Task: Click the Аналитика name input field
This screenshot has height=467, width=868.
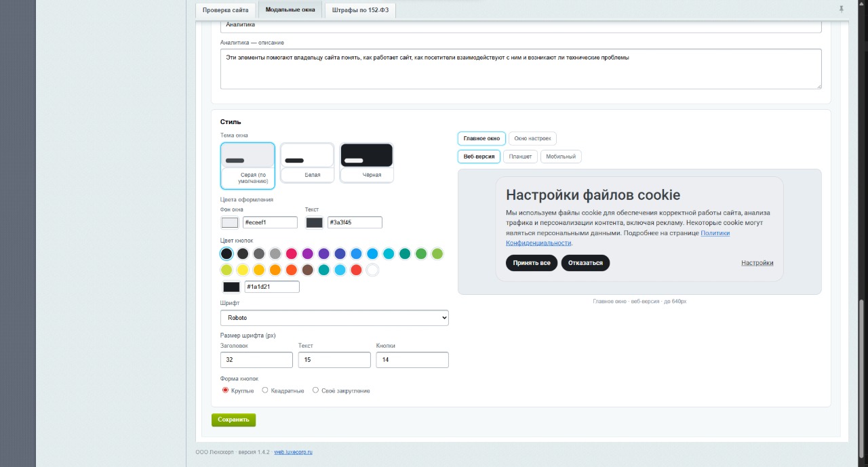Action: [521, 26]
